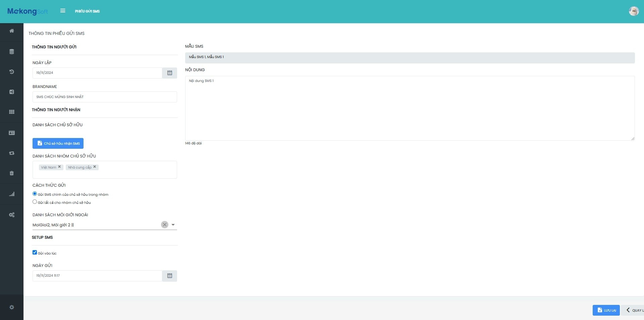
Task: Select 'Gửi tất cả cho nhóm chủ sở hữu' radio
Action: 35,202
